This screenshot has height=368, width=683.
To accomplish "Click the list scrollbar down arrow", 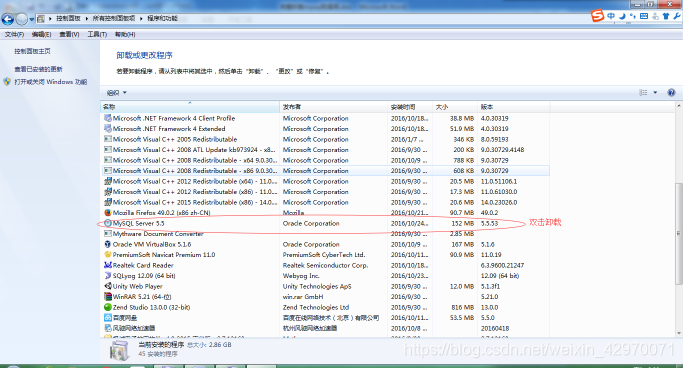I will click(679, 333).
